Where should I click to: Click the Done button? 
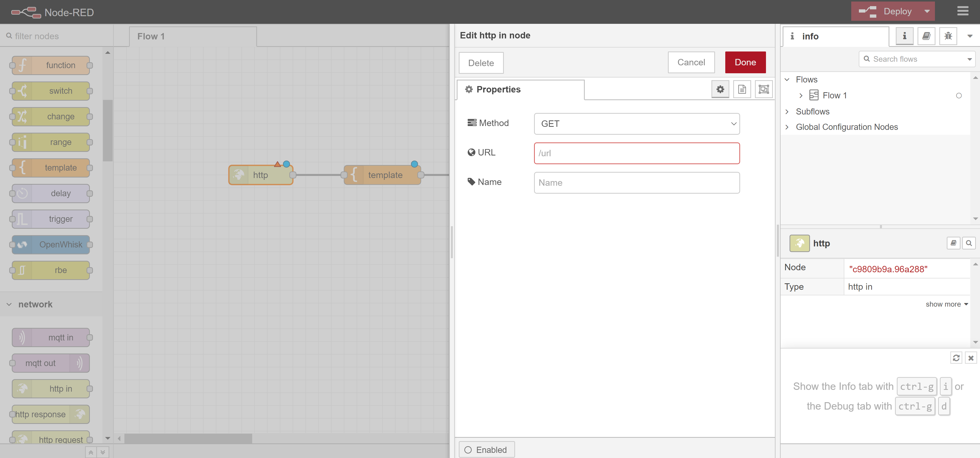tap(745, 63)
